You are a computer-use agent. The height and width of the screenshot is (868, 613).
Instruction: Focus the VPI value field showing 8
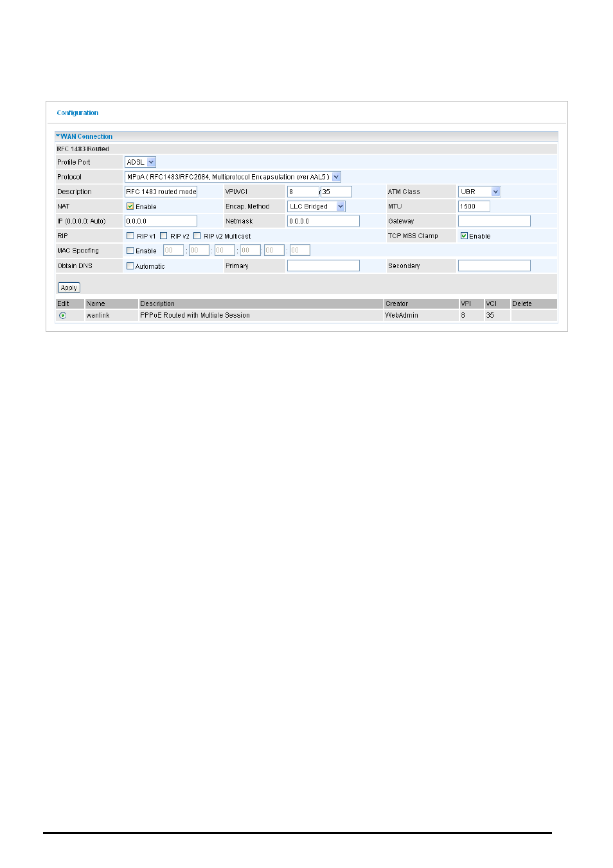coord(303,192)
